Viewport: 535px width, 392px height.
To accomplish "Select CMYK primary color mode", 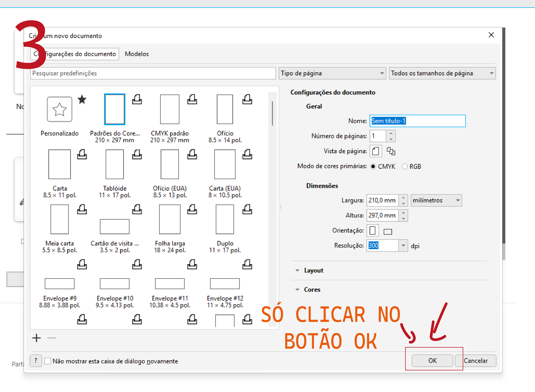I will [373, 166].
